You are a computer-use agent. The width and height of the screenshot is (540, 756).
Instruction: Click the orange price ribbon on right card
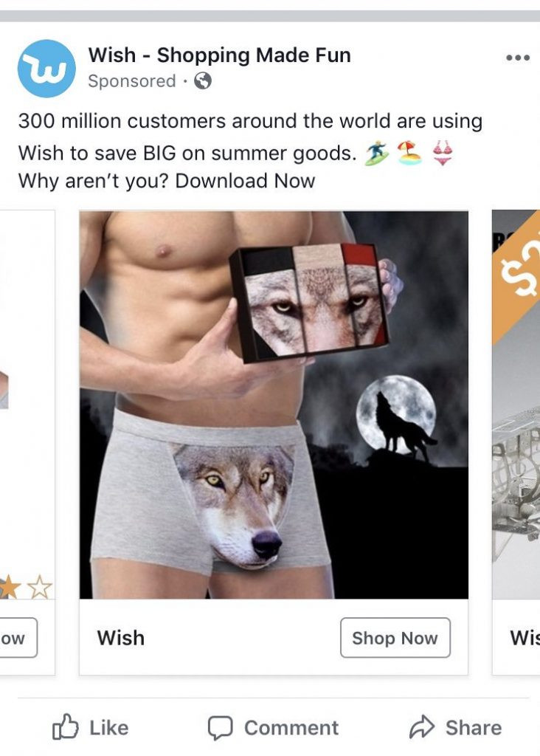click(516, 278)
